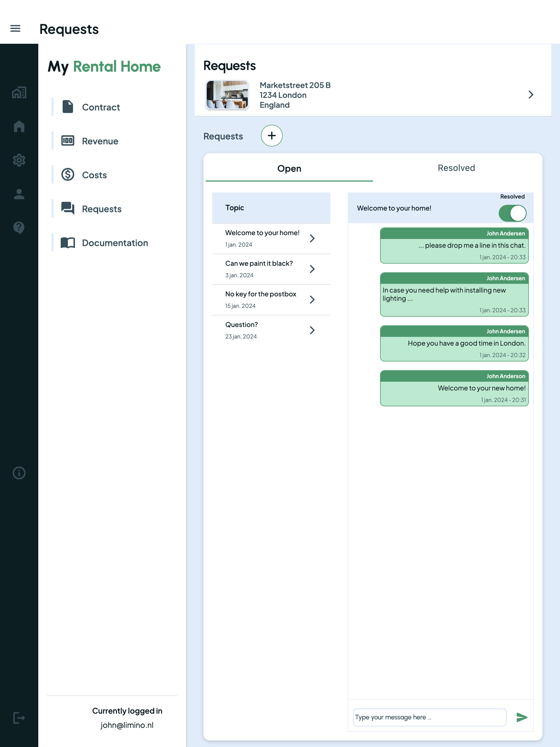This screenshot has width=560, height=747.
Task: Select 'Can we paint it black?' topic row
Action: tap(271, 269)
